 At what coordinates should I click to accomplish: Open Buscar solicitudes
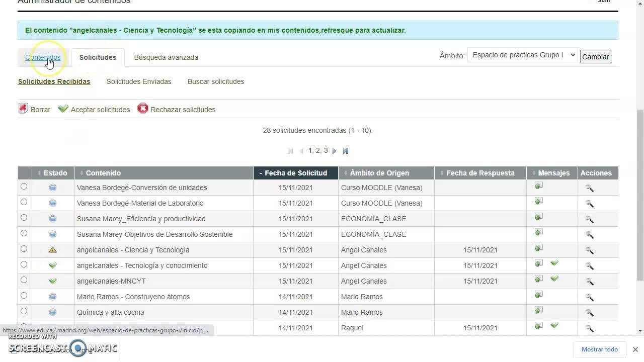point(216,81)
